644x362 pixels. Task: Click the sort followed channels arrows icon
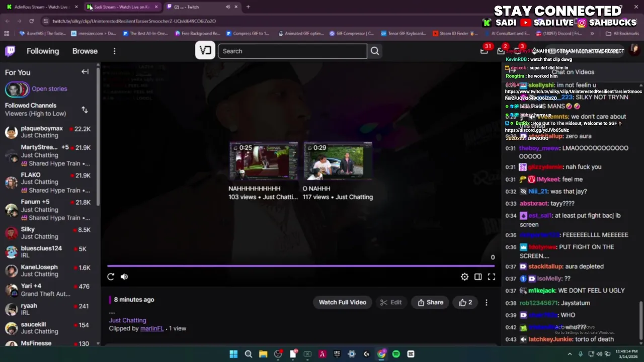point(85,110)
